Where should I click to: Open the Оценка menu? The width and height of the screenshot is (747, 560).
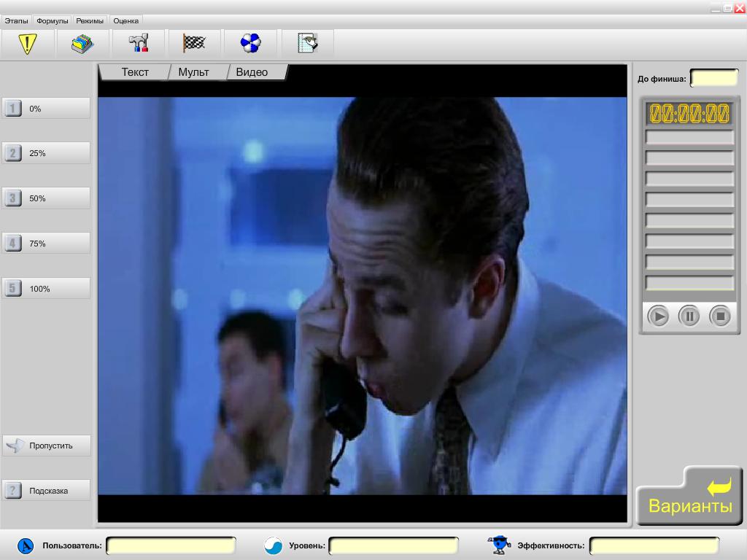(x=125, y=21)
